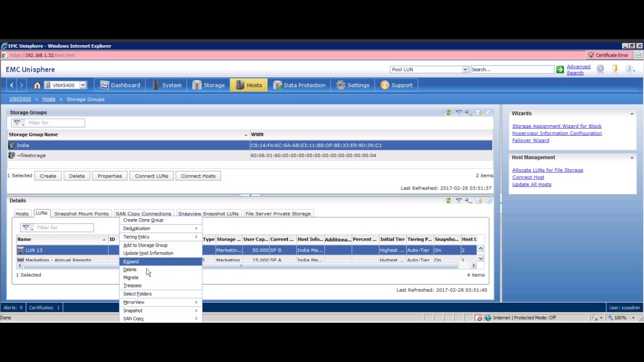Switch to the Hosts details tab
This screenshot has width=644, height=362.
click(x=22, y=214)
